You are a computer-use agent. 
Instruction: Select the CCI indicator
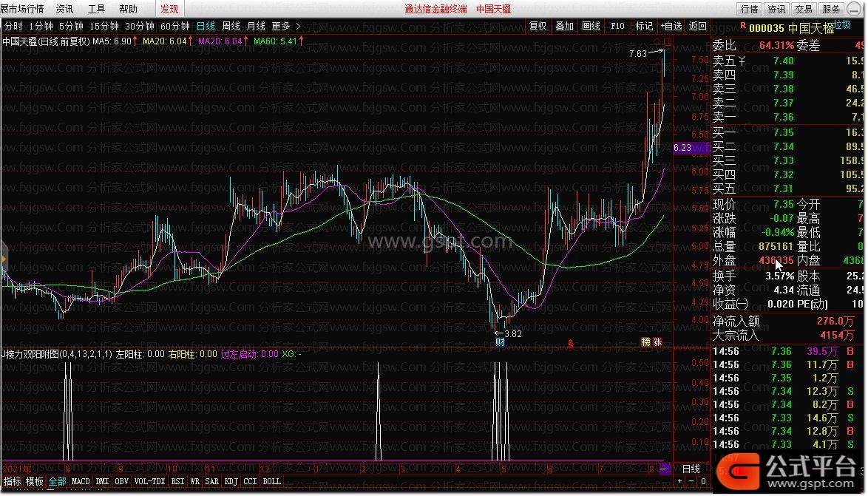click(x=250, y=482)
